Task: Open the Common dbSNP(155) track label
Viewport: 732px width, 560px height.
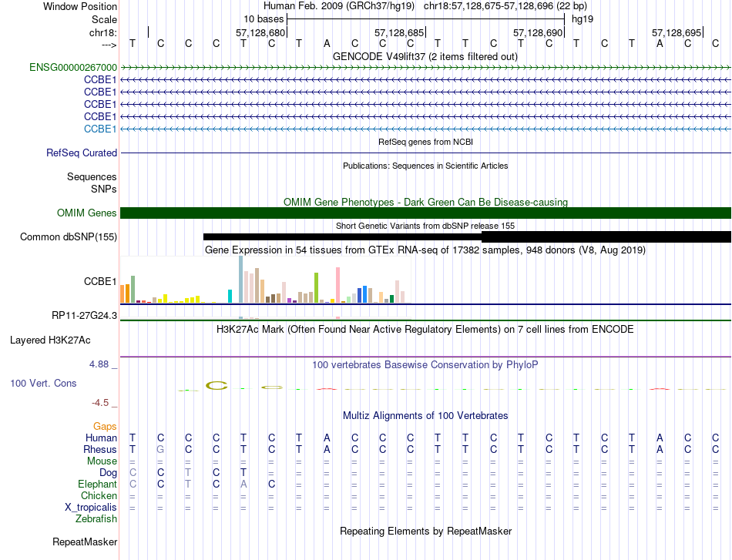Action: 69,236
